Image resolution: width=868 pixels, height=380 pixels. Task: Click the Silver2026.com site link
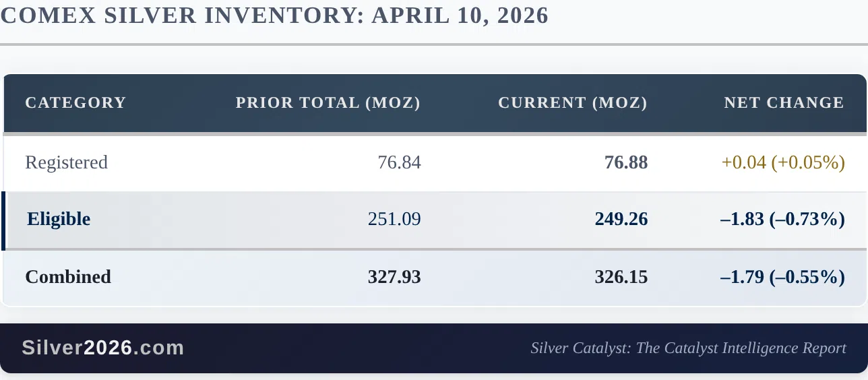coord(103,348)
